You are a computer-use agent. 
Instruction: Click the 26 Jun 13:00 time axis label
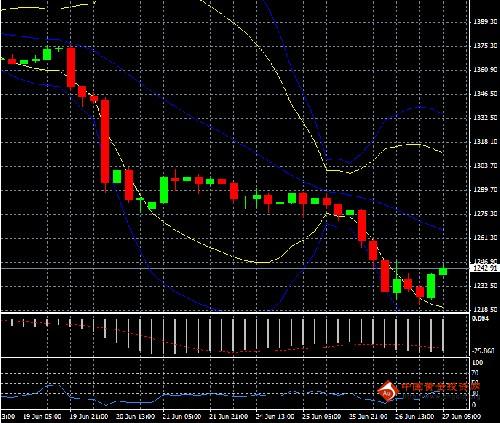click(415, 417)
